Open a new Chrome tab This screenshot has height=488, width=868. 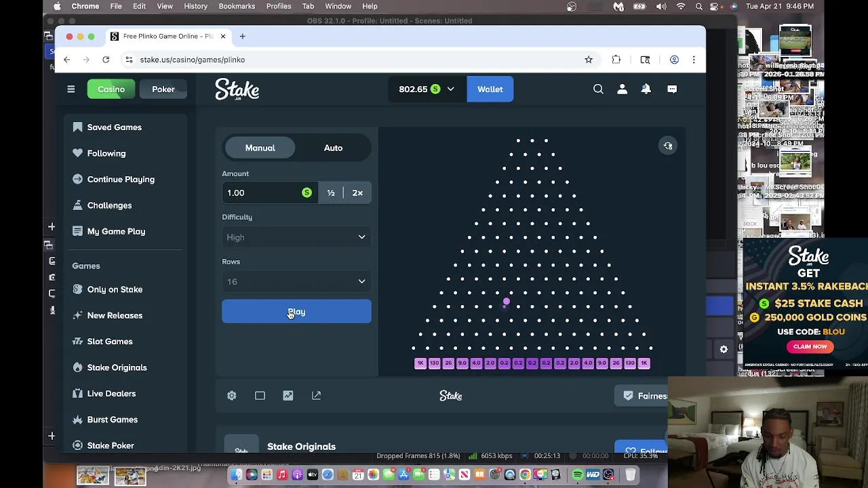(242, 36)
